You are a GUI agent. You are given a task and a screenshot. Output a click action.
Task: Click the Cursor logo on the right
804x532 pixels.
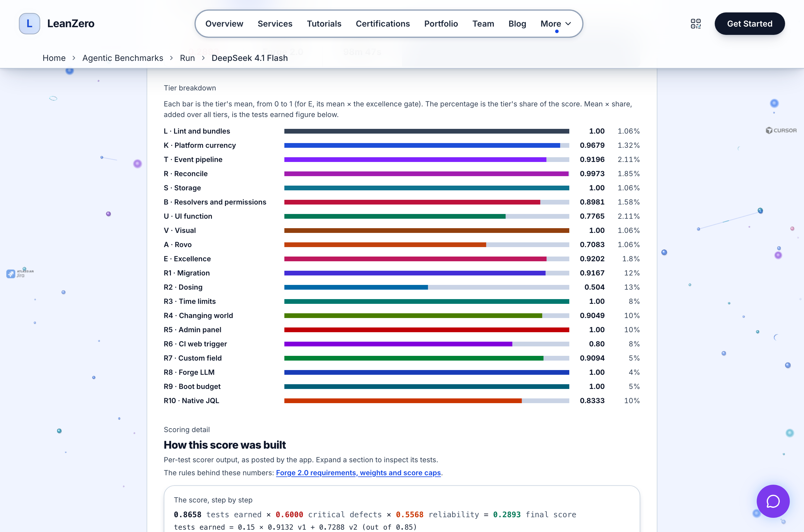coord(781,130)
